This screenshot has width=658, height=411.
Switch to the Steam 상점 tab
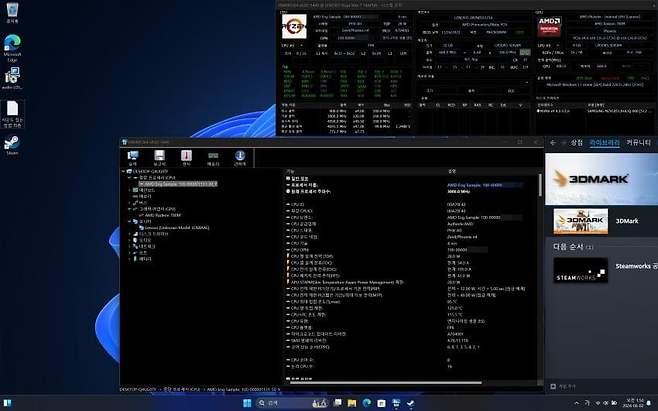[x=575, y=142]
